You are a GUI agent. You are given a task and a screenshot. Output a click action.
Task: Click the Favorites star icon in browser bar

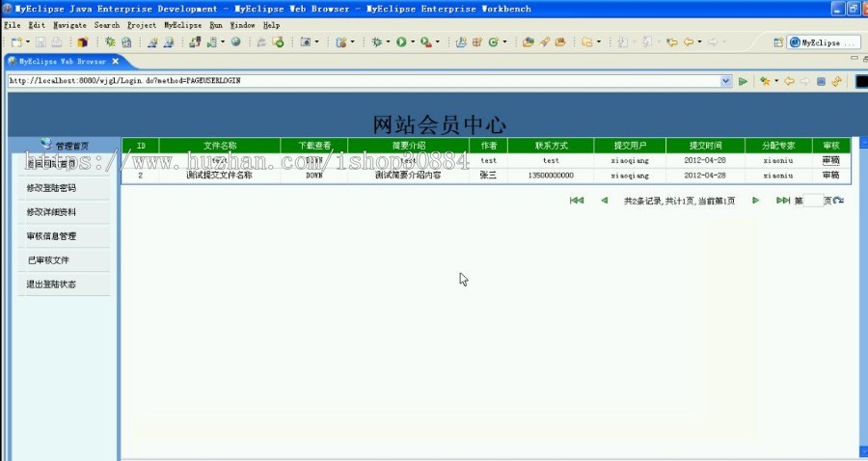[x=765, y=81]
